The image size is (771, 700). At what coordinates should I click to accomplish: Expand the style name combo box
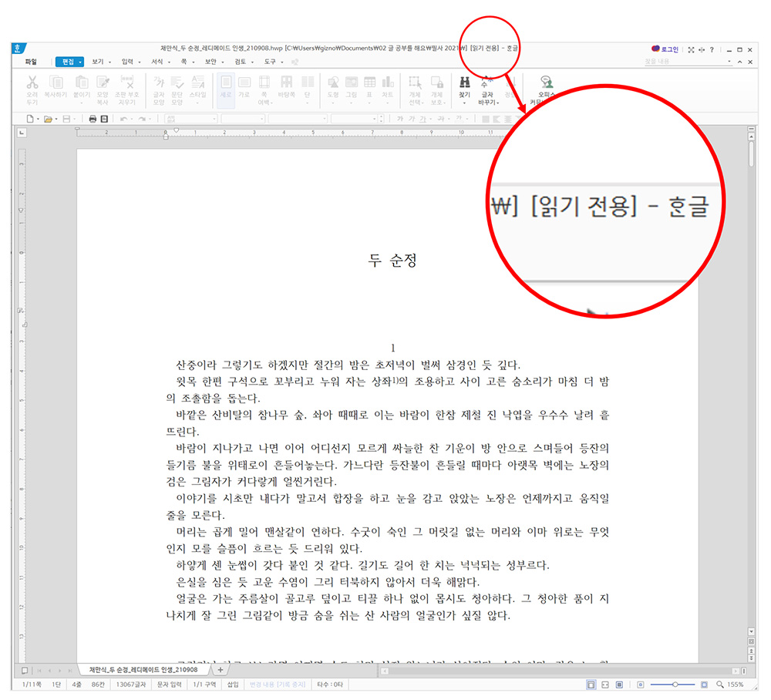[x=214, y=119]
